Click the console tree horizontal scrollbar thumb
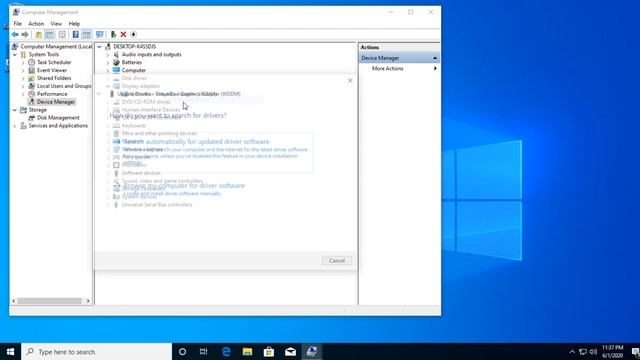This screenshot has height=360, width=640. (49, 301)
